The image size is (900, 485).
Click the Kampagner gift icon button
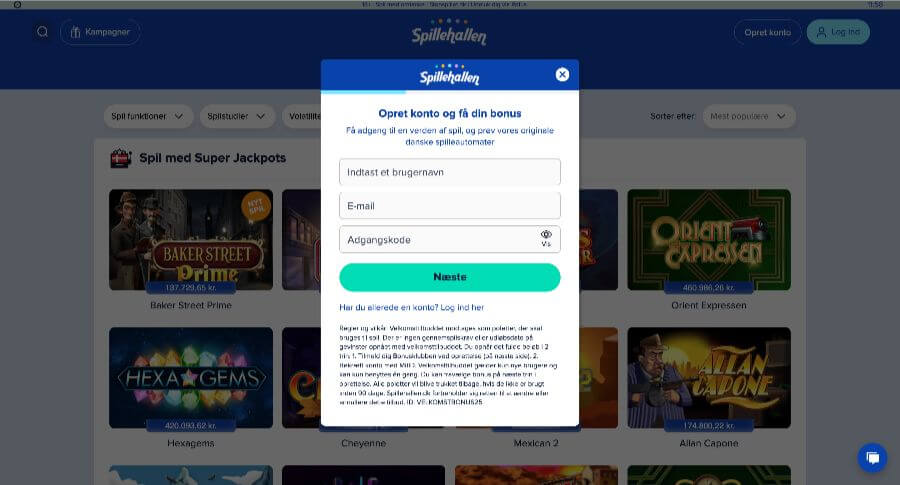100,32
